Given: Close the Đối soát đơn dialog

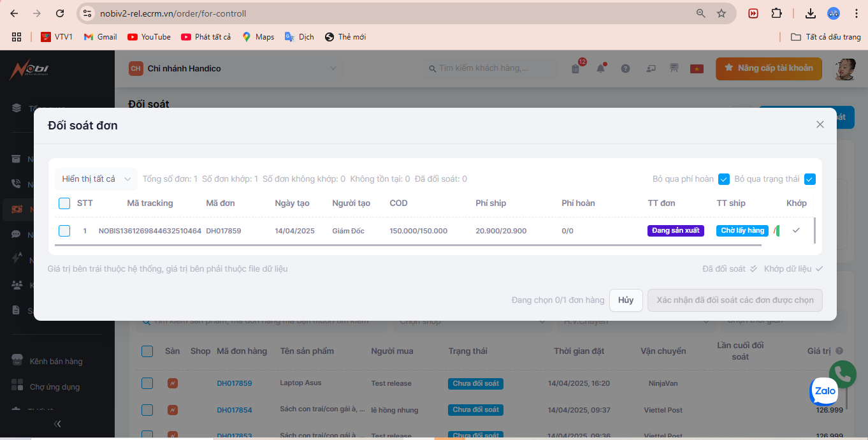Looking at the screenshot, I should click(x=820, y=125).
